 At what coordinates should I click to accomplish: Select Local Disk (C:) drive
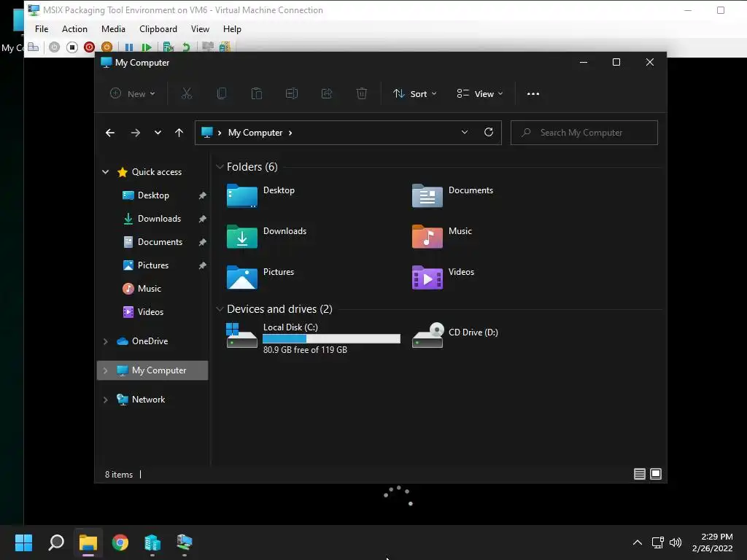pos(313,337)
